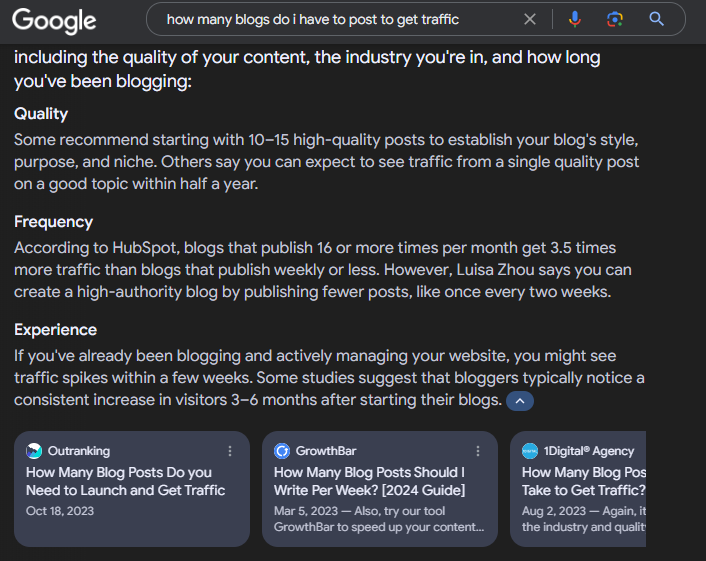Viewport: 706px width, 561px height.
Task: Click the Google logo
Action: click(x=54, y=20)
